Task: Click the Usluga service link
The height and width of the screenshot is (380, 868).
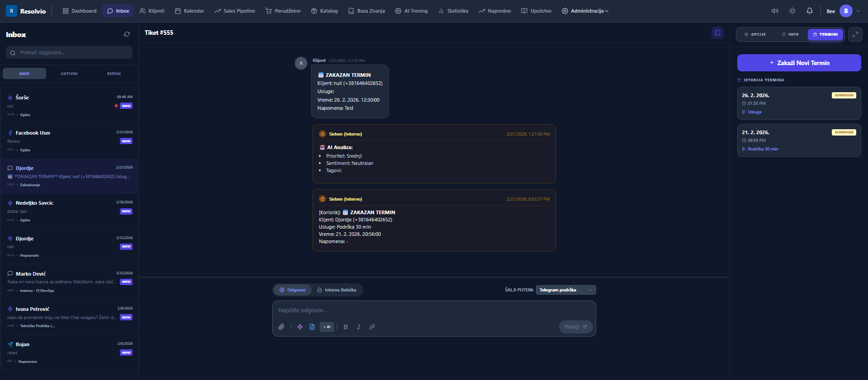Action: [754, 112]
